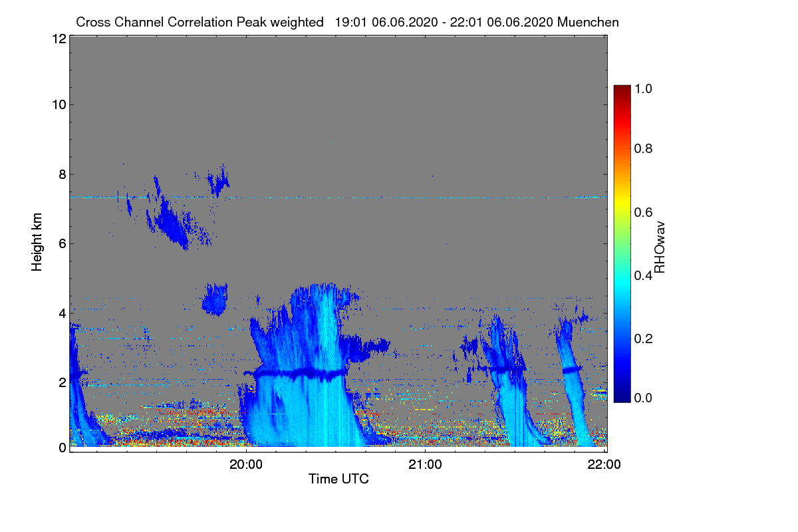Click the 22:00 time axis label
Screen dimensions: 798x532
click(x=604, y=464)
